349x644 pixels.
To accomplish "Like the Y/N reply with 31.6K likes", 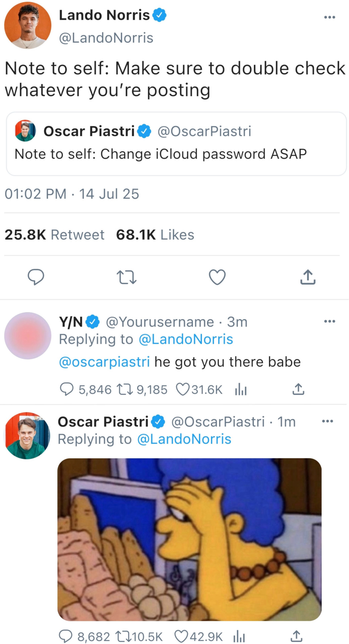I will click(x=183, y=389).
